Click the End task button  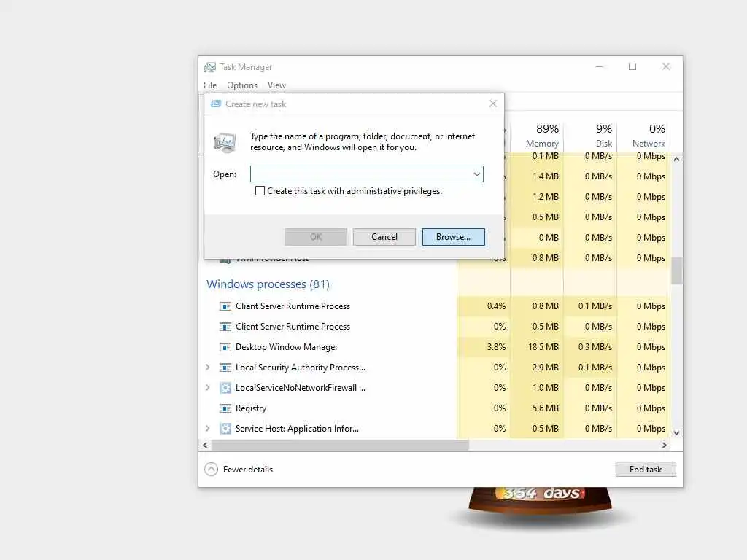[646, 470]
